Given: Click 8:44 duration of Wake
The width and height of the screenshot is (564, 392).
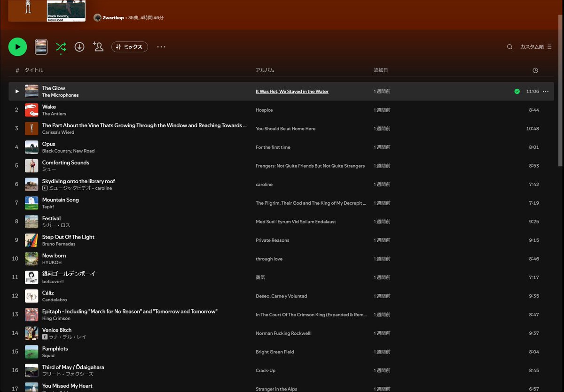Looking at the screenshot, I should (x=533, y=110).
